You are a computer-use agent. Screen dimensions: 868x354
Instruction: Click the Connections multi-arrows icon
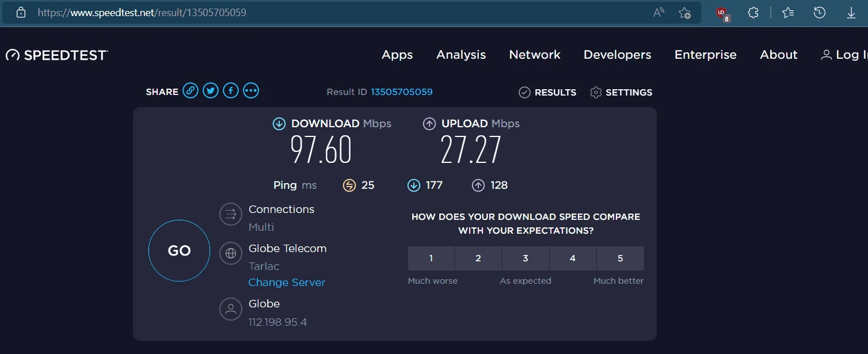click(x=231, y=215)
